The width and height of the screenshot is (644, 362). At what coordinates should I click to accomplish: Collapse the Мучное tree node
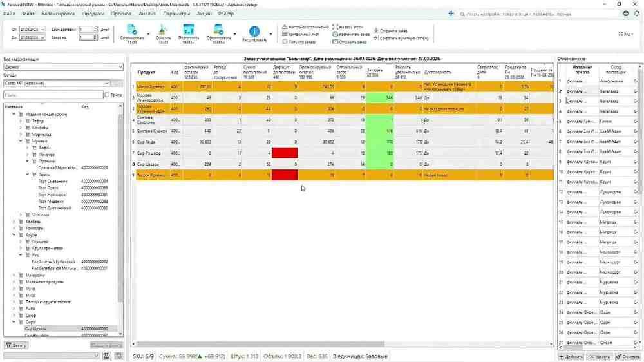21,141
